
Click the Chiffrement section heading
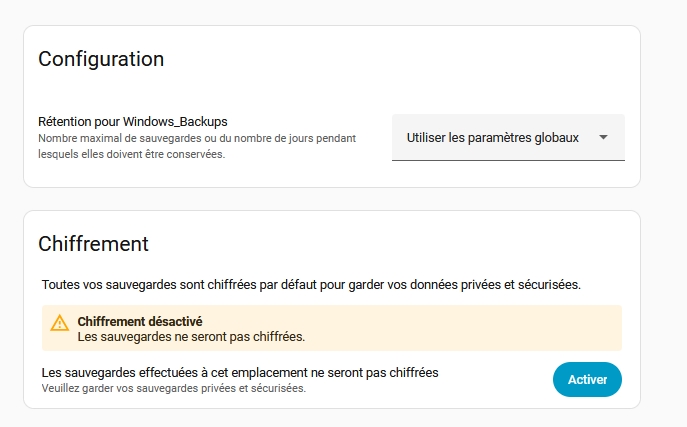click(x=93, y=244)
